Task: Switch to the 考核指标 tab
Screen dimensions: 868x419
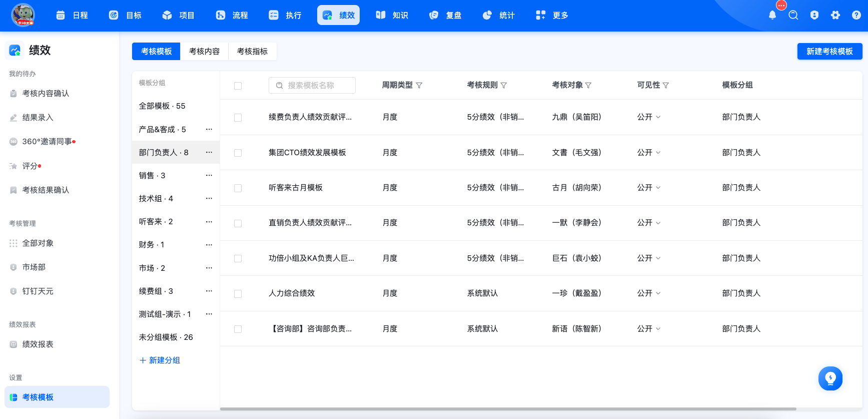Action: click(252, 52)
